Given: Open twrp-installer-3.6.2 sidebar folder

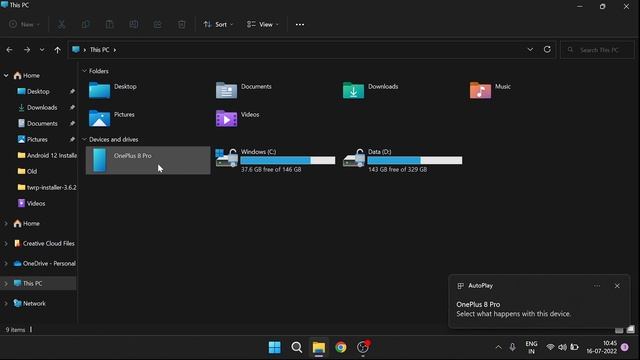Looking at the screenshot, I should [x=47, y=187].
